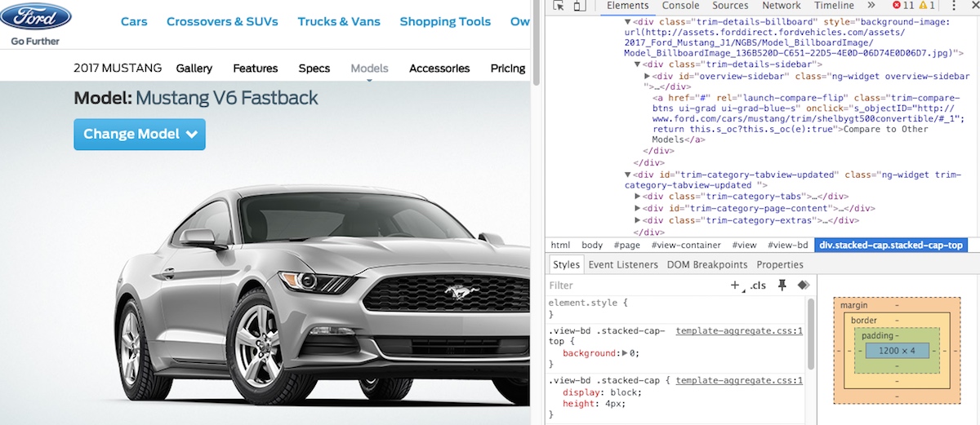Viewport: 980px width, 425px height.
Task: Click the element.style rule line
Action: point(588,302)
